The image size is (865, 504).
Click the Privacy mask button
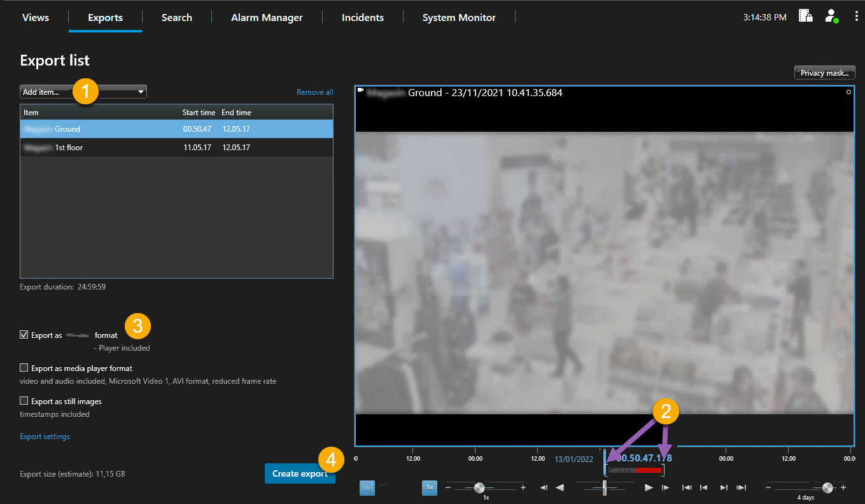coord(824,73)
